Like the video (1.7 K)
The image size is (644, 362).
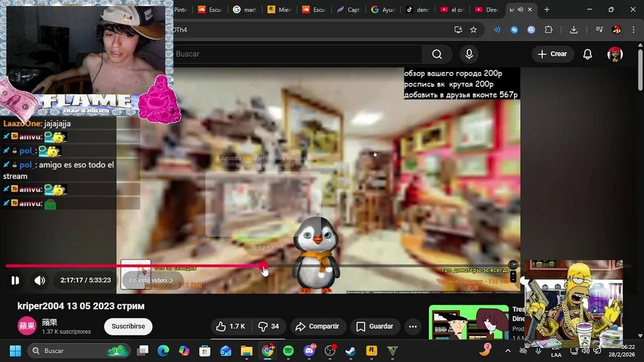coord(230,327)
